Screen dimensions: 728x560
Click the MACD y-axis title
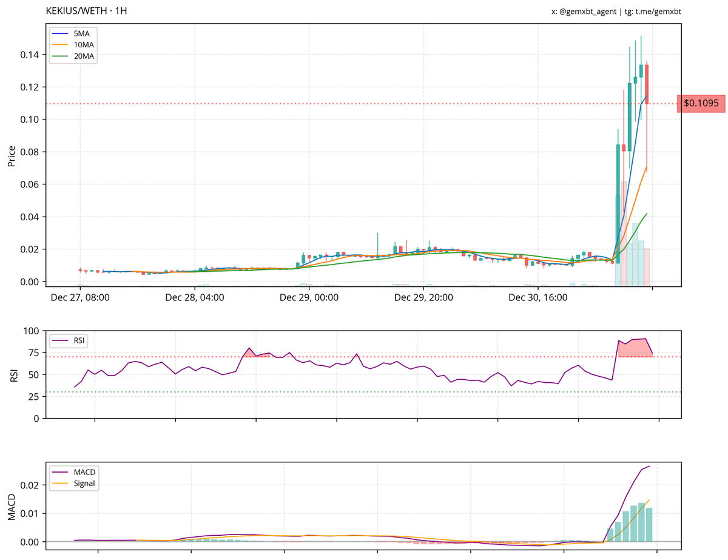click(x=12, y=507)
